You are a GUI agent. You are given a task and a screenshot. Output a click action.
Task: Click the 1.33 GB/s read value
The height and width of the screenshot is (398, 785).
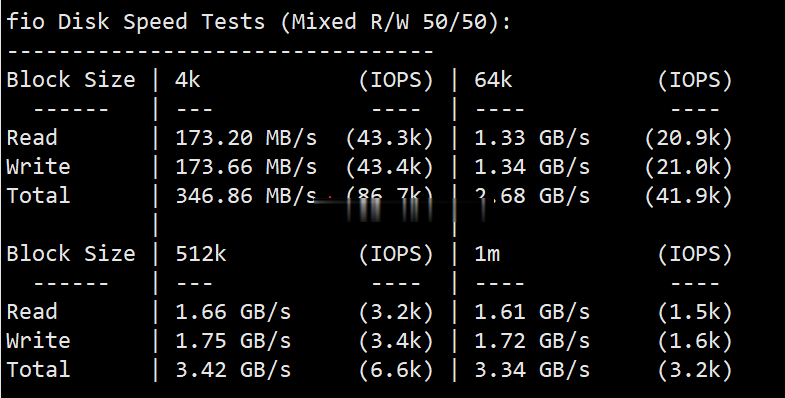point(532,138)
